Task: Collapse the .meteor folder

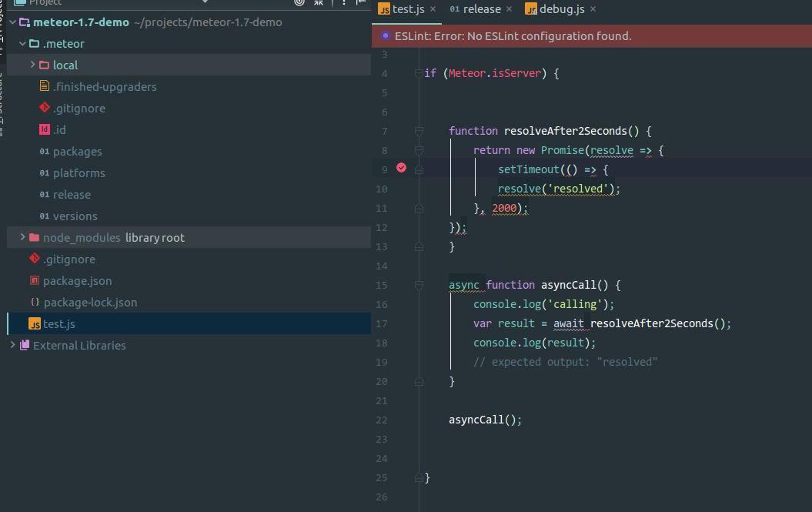Action: [23, 44]
